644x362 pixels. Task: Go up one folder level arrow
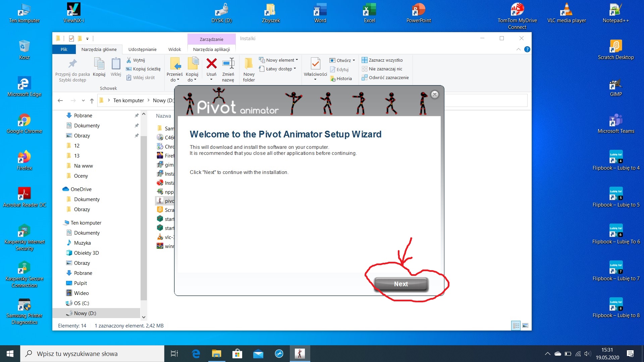[x=92, y=101]
